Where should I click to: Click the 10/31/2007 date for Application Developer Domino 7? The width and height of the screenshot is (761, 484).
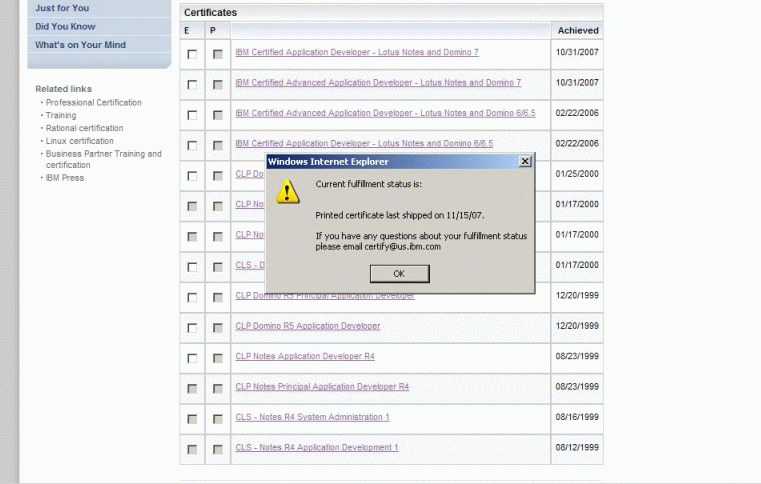(x=577, y=52)
